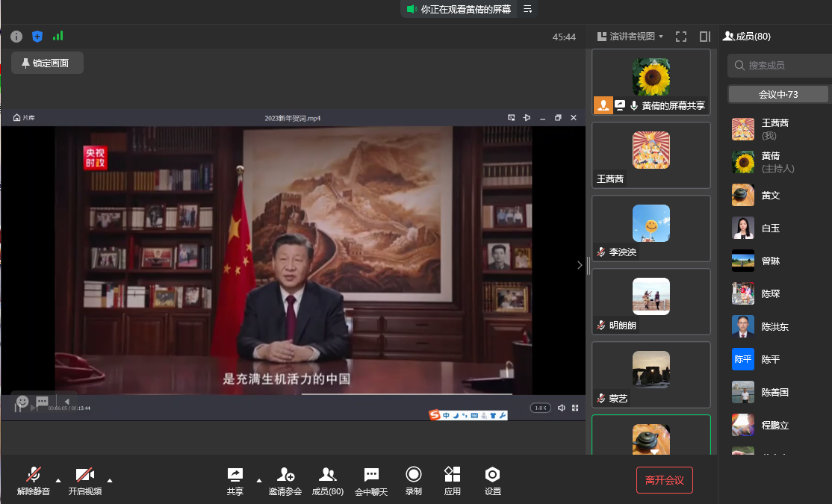This screenshot has width=832, height=504.
Task: Start 录制 recording
Action: [x=413, y=479]
